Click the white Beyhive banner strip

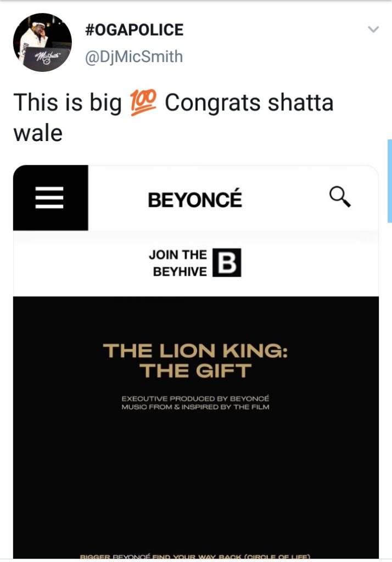[x=196, y=263]
